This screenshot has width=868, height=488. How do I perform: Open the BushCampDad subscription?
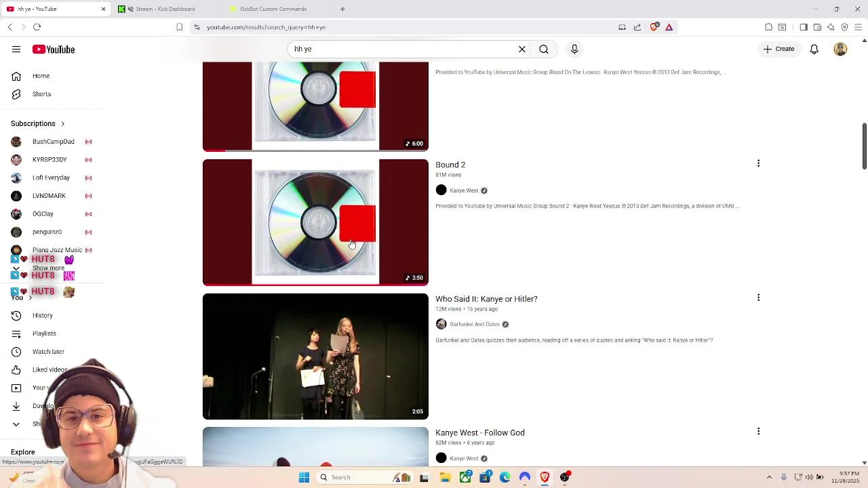coord(52,142)
